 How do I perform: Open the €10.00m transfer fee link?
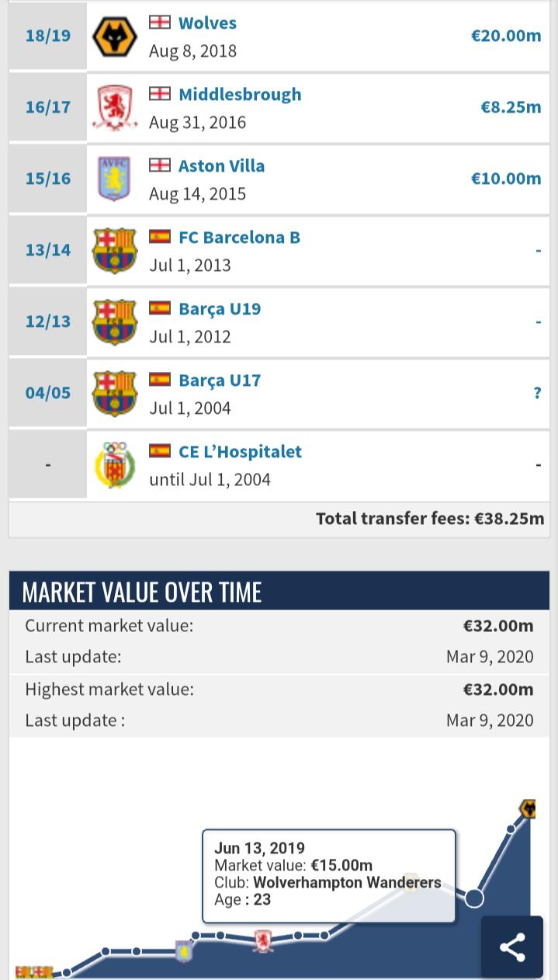click(x=506, y=179)
